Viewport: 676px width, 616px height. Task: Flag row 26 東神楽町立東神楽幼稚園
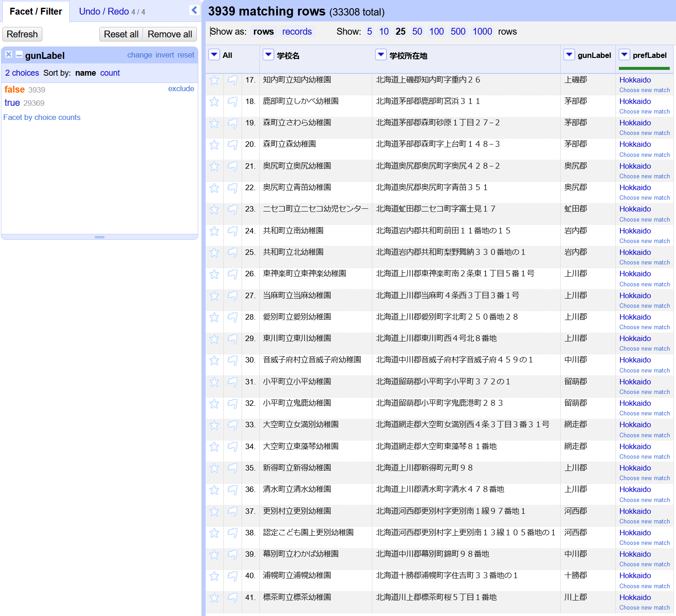coord(232,274)
